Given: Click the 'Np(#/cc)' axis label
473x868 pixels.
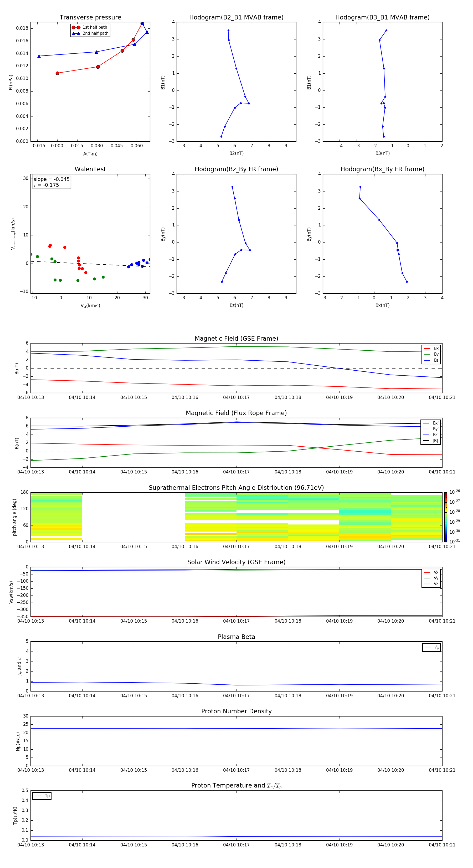Looking at the screenshot, I should [x=18, y=741].
